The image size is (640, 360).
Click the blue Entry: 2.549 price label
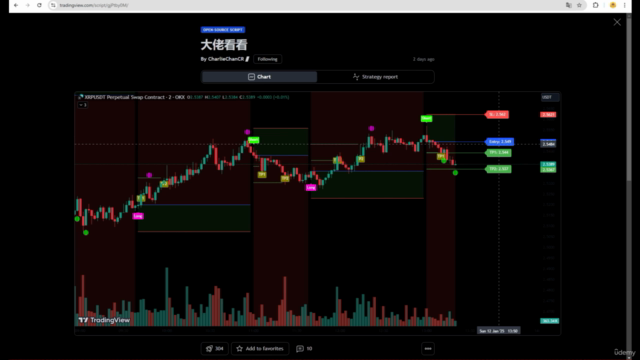499,142
